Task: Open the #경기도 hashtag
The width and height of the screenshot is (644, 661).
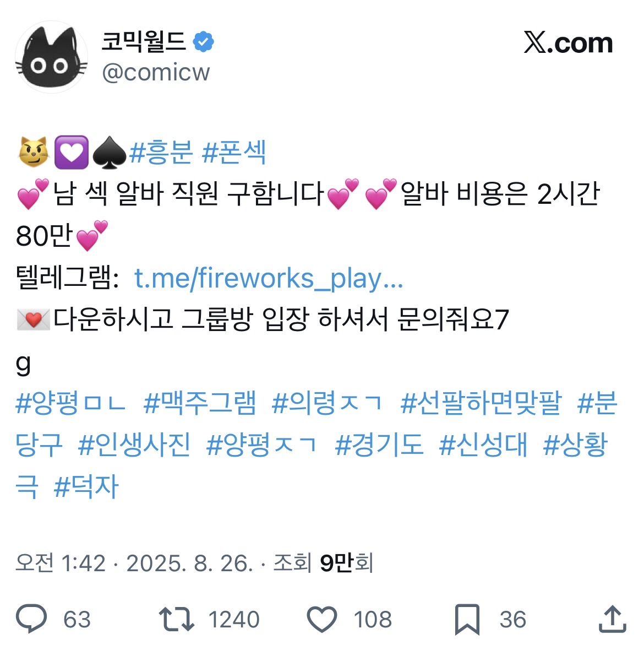Action: point(379,445)
